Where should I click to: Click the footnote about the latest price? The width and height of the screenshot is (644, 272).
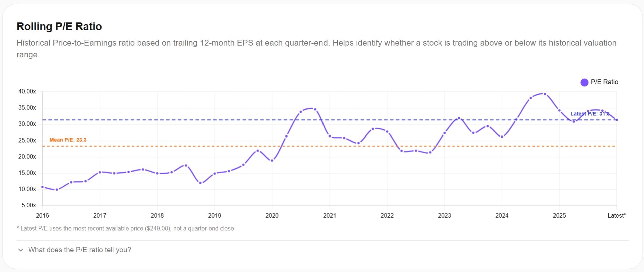125,228
